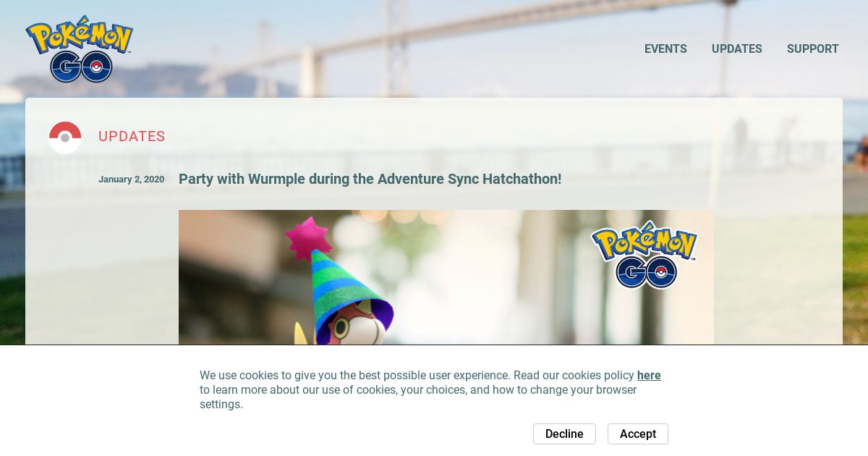Go to UPDATES in the top navigation
868x456 pixels.
point(736,49)
